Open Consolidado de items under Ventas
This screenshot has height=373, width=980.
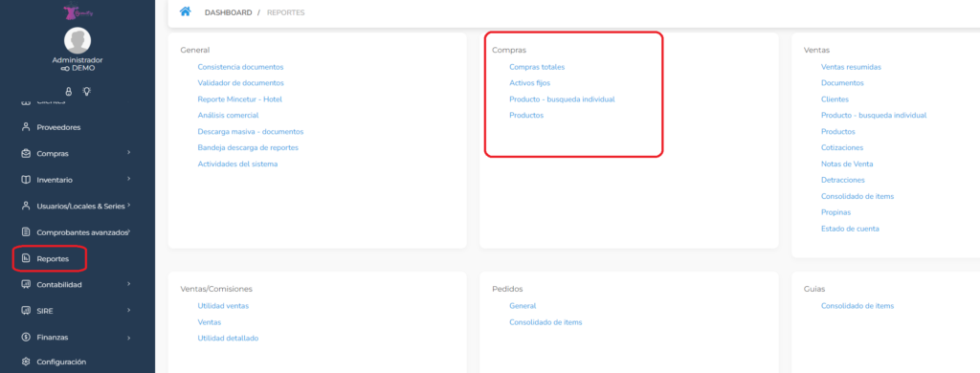pyautogui.click(x=857, y=197)
